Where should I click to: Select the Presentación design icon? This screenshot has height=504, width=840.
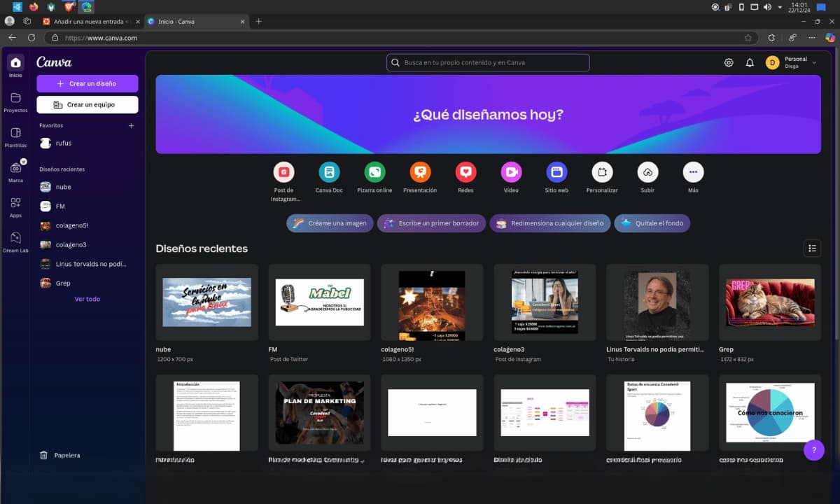(420, 171)
